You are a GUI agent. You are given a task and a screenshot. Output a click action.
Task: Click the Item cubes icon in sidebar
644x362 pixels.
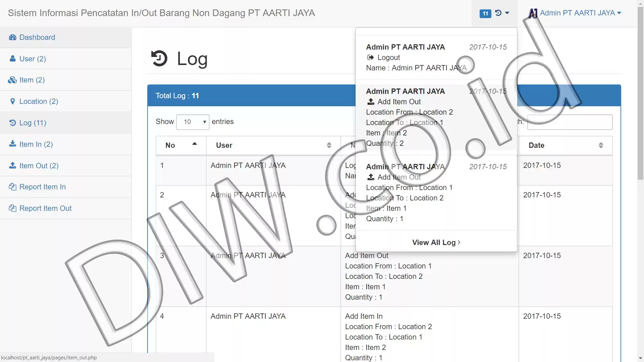point(12,80)
